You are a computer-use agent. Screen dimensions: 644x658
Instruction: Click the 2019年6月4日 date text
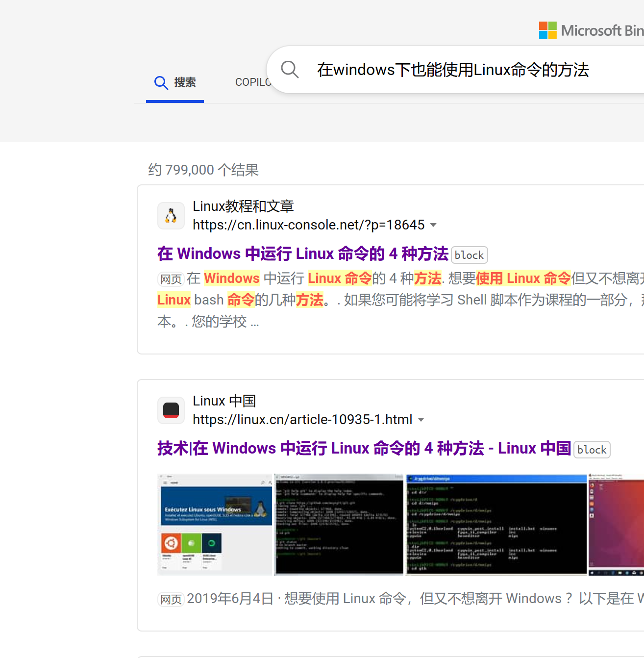(230, 599)
